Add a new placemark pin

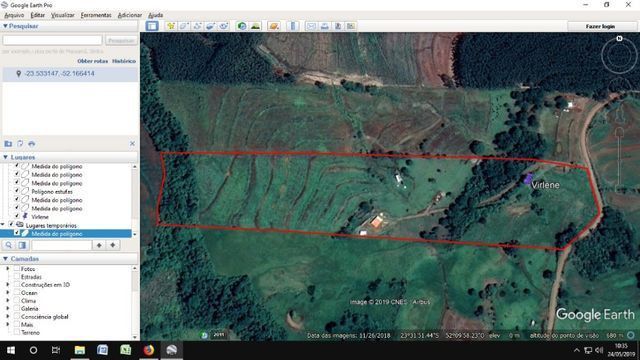171,26
